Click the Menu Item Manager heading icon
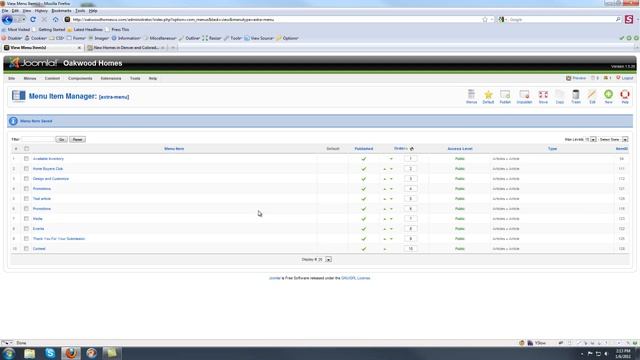This screenshot has width=640, height=360. (18, 96)
